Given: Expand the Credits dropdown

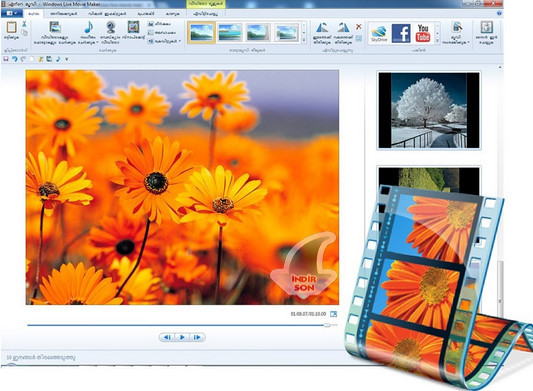Looking at the screenshot, I should (179, 41).
